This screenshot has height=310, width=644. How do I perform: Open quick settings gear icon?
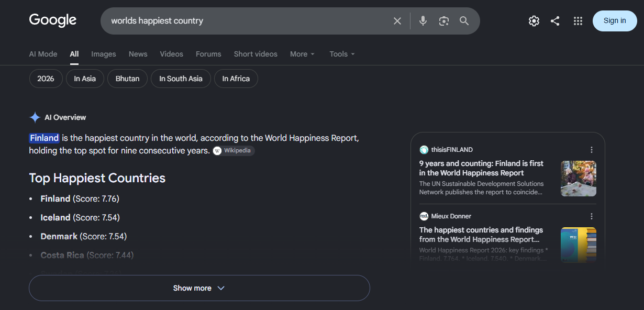(534, 21)
